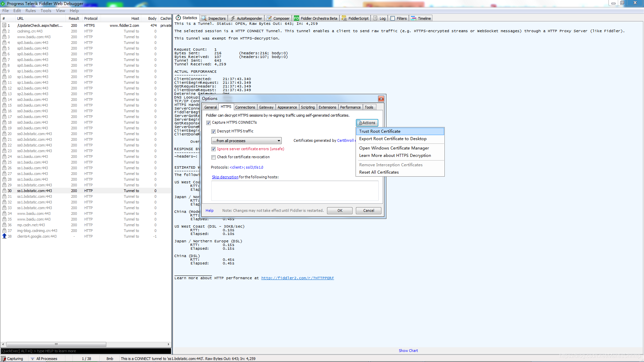This screenshot has height=362, width=644.
Task: Toggle Capture HTTPS CONNECTs checkbox
Action: coord(209,123)
